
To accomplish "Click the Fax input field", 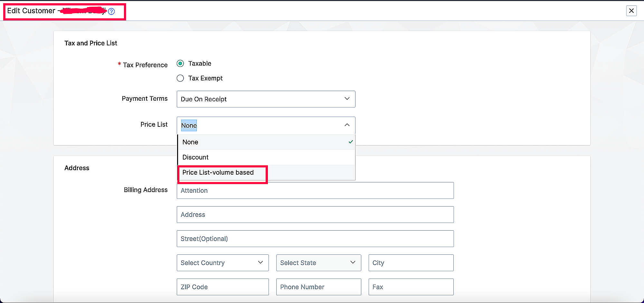I will (x=411, y=287).
